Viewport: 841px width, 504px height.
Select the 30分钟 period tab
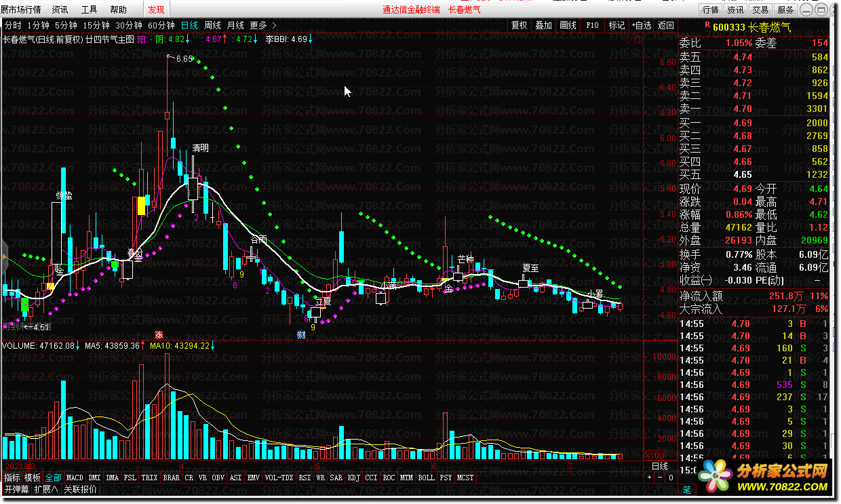pos(129,25)
